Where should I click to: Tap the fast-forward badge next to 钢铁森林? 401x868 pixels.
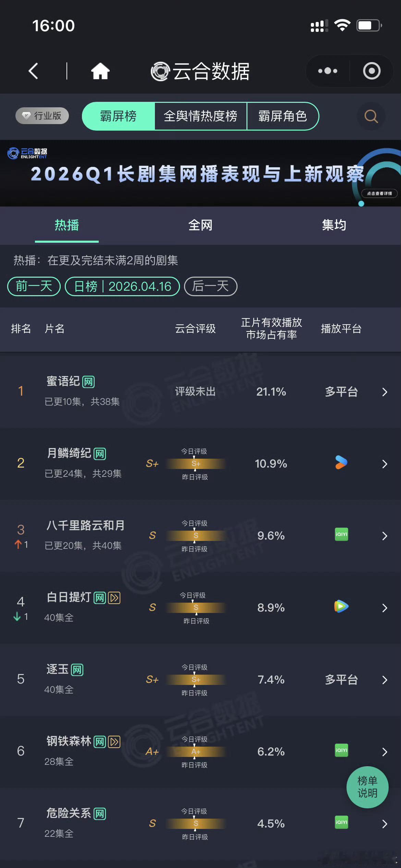[x=114, y=742]
